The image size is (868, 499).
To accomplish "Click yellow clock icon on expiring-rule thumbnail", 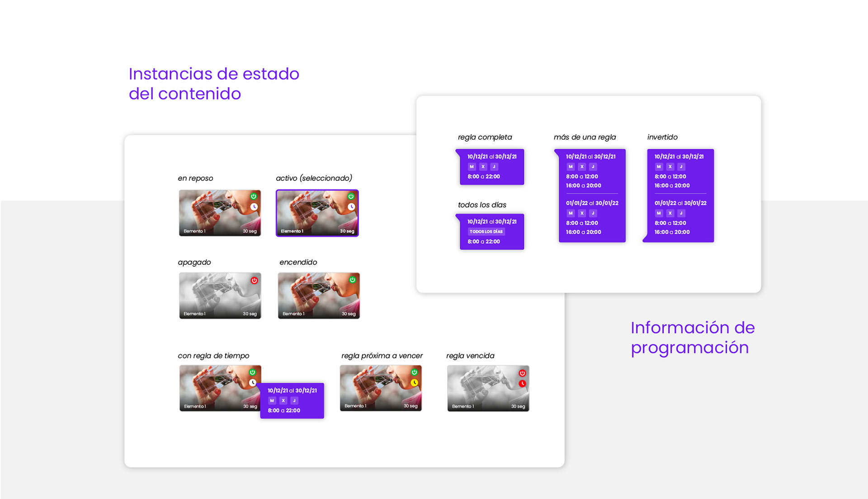I will pyautogui.click(x=414, y=382).
